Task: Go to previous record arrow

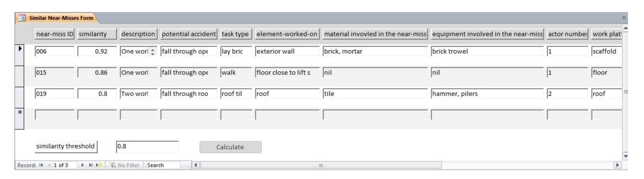Action: pyautogui.click(x=49, y=165)
